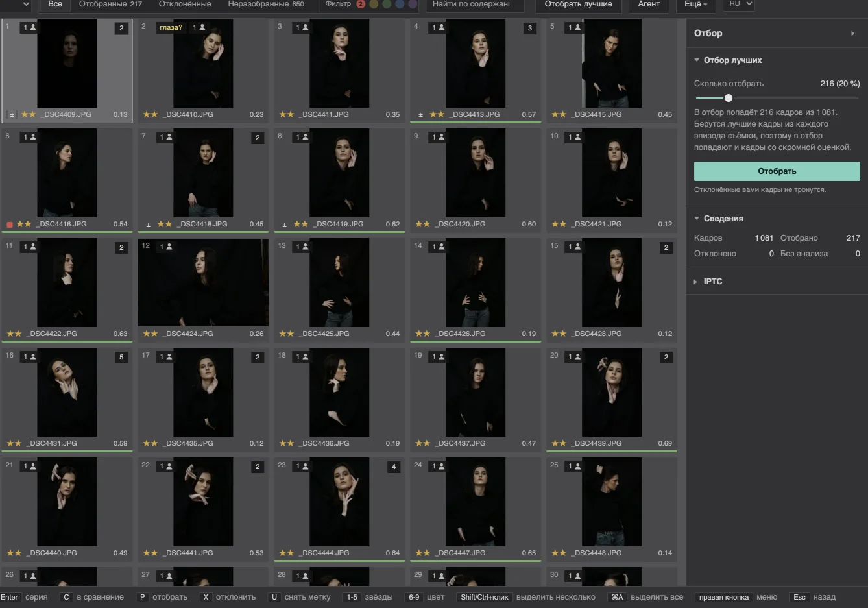This screenshot has width=868, height=608.
Task: Click the face count badge on _DSC4448.JPG
Action: point(574,466)
